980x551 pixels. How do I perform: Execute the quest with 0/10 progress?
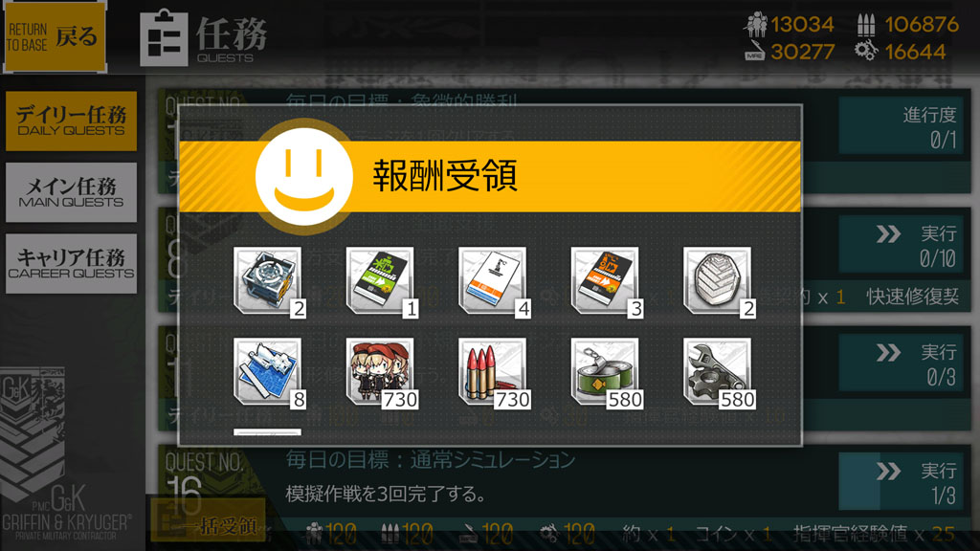click(x=901, y=244)
